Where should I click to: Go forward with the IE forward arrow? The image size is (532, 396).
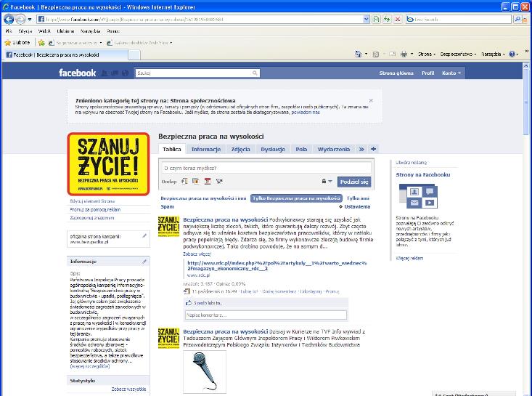tap(20, 20)
